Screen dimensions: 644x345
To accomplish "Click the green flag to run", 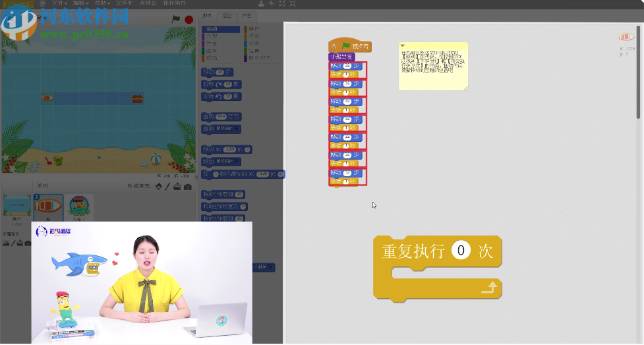I will [176, 19].
